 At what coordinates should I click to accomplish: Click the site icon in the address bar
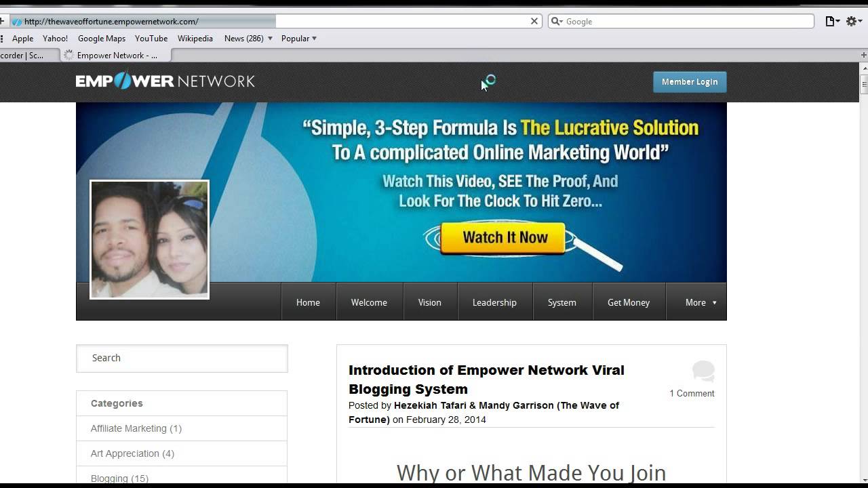click(x=17, y=22)
